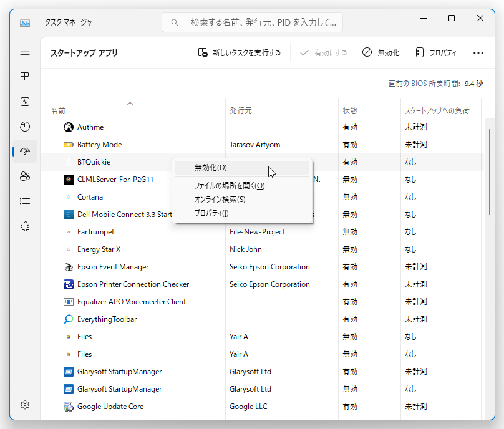Select the Energy Star X name text
Image resolution: width=504 pixels, height=429 pixels.
pyautogui.click(x=99, y=249)
